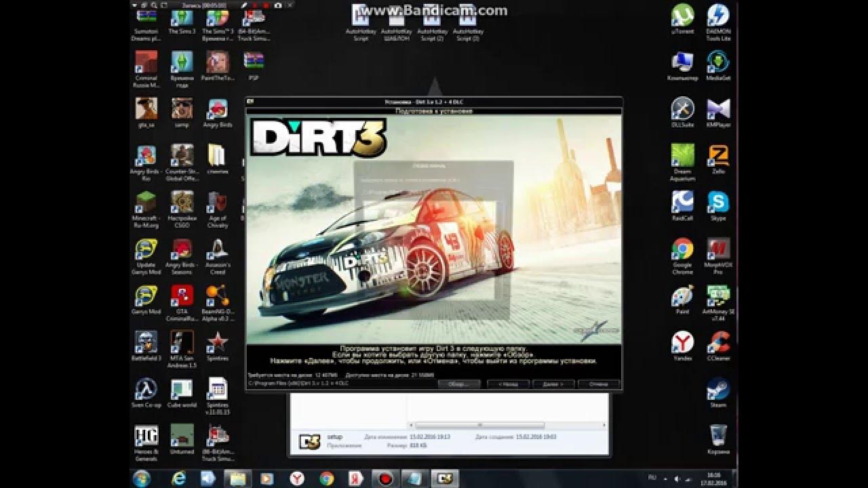Open the Angry Birds Rio shortcut
The image size is (868, 488).
point(146,163)
